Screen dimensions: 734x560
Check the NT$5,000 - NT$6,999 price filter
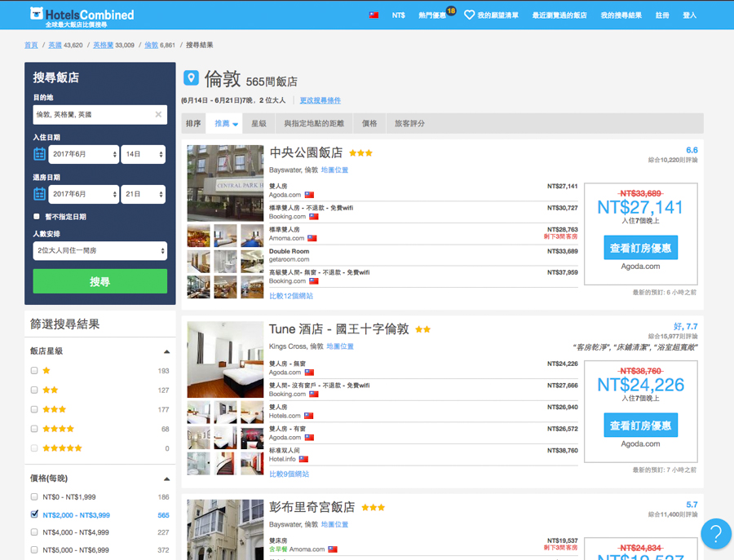coord(34,550)
